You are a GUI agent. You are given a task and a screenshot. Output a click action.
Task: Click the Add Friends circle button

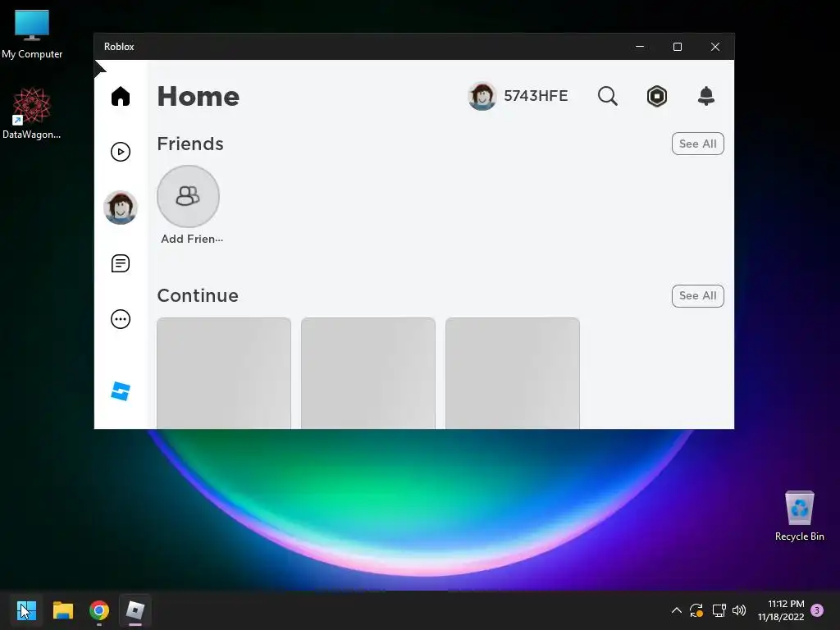[x=188, y=197]
